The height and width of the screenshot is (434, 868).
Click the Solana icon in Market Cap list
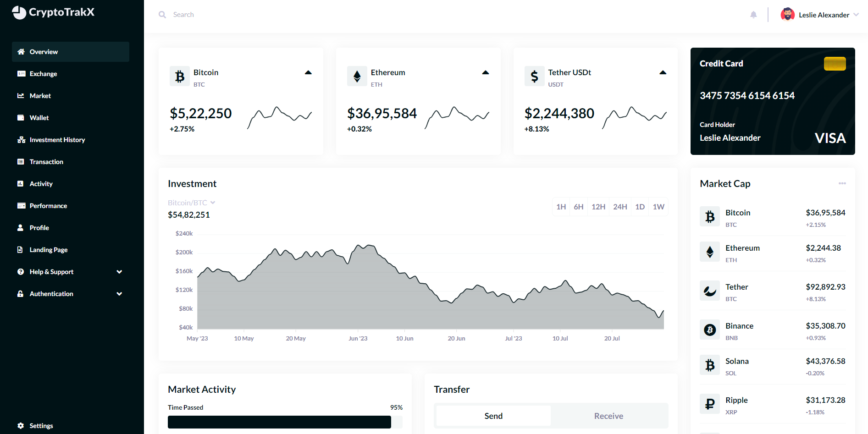click(x=710, y=365)
